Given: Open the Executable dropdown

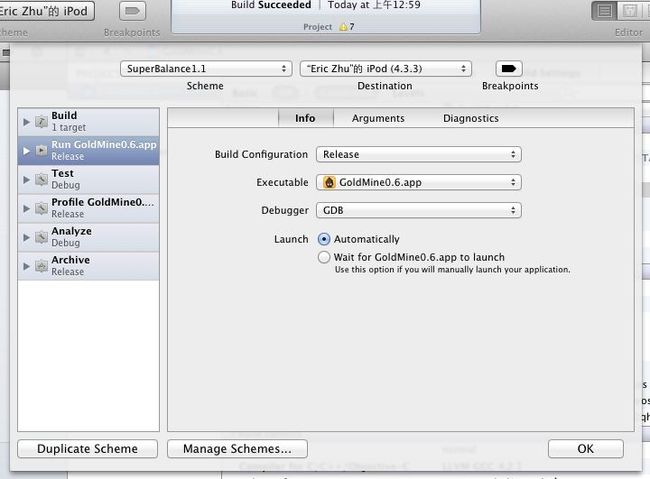Looking at the screenshot, I should click(x=419, y=182).
